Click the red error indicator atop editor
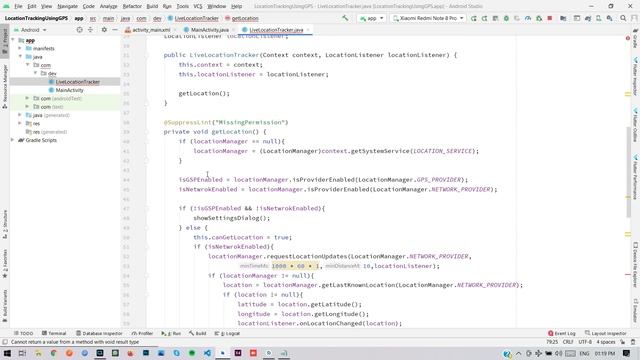This screenshot has height=360, width=640. [x=628, y=38]
